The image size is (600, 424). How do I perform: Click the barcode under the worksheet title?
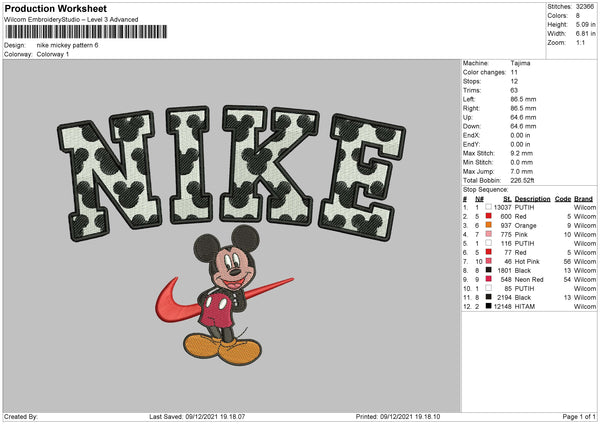(x=86, y=32)
